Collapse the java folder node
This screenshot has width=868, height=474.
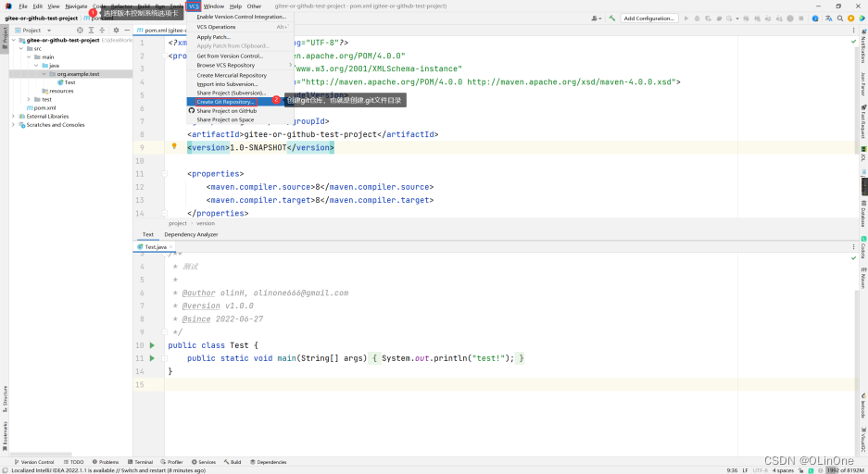(x=36, y=65)
